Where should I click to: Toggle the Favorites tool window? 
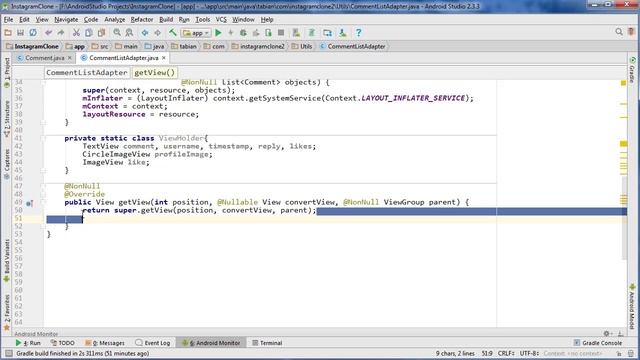(x=7, y=313)
